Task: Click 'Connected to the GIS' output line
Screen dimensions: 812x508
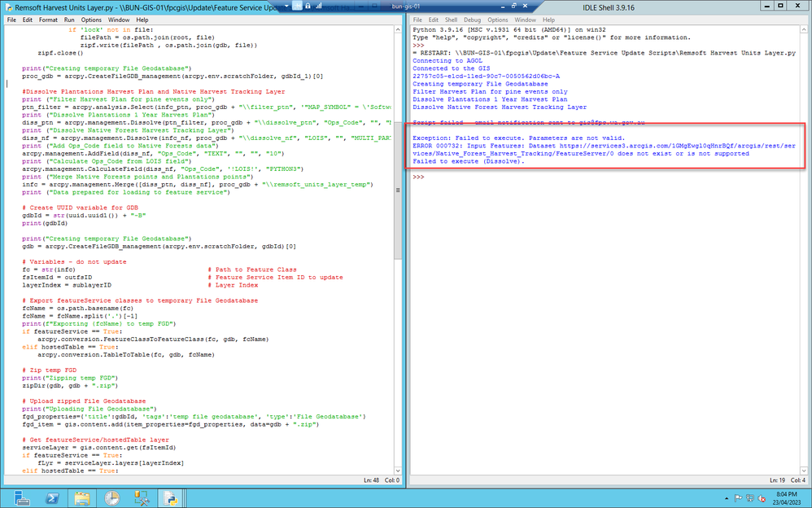Action: [x=451, y=68]
